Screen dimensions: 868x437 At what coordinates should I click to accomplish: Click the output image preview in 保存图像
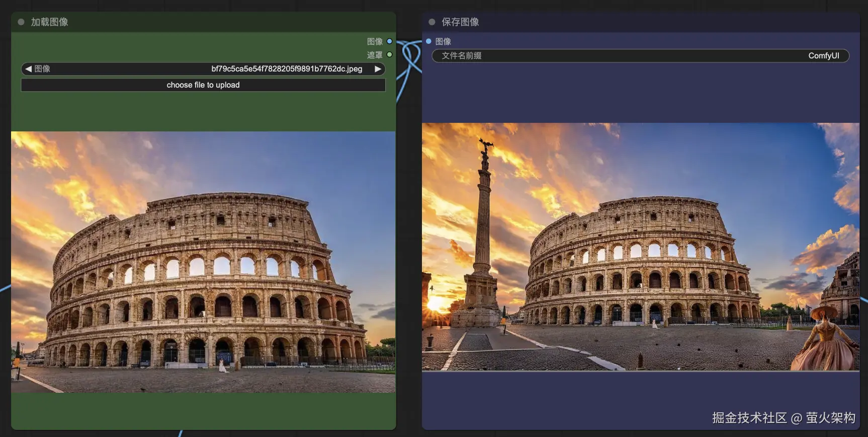coord(640,247)
